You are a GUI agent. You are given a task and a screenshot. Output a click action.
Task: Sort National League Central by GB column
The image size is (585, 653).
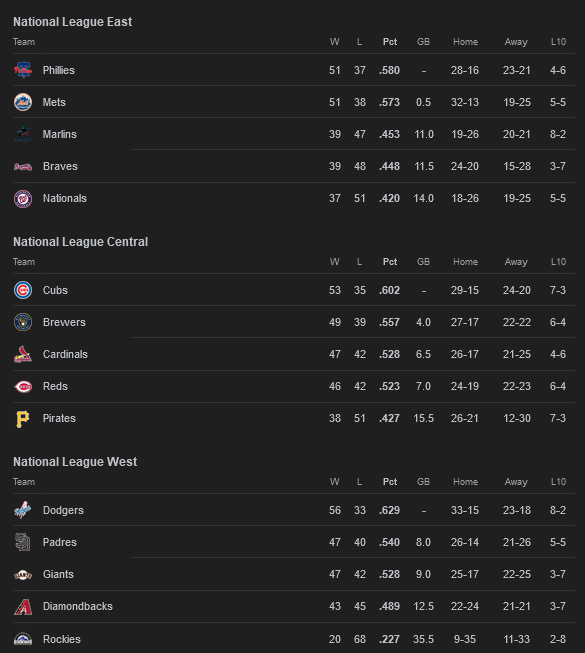(423, 262)
